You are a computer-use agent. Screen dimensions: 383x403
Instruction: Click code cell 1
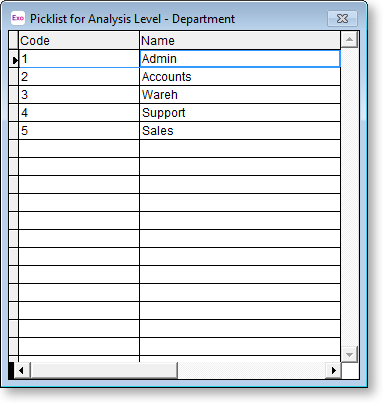(79, 59)
